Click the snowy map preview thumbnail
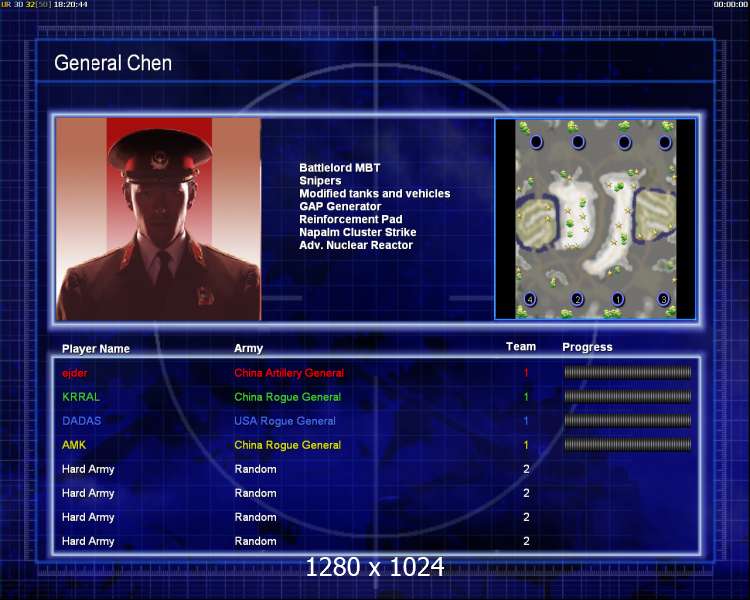 coord(596,219)
